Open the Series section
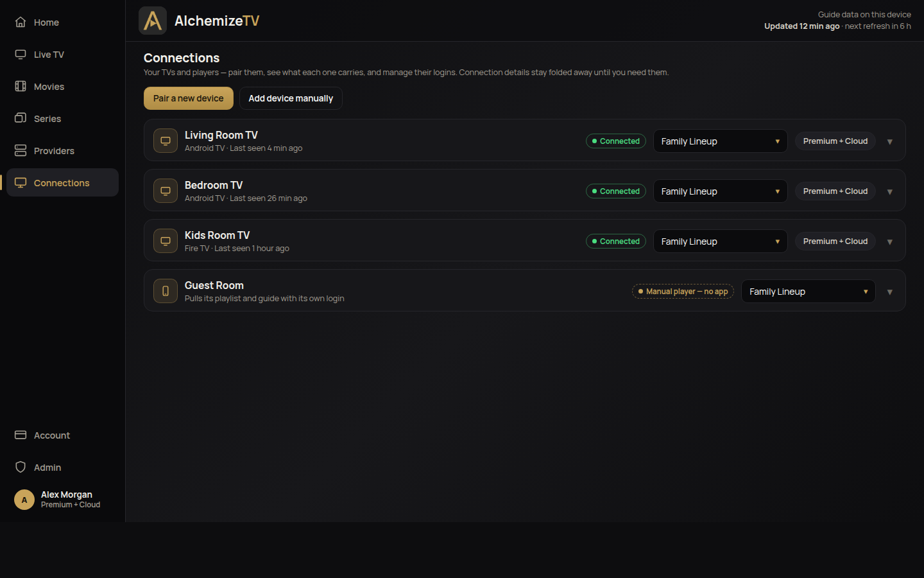924x578 pixels. coord(62,118)
